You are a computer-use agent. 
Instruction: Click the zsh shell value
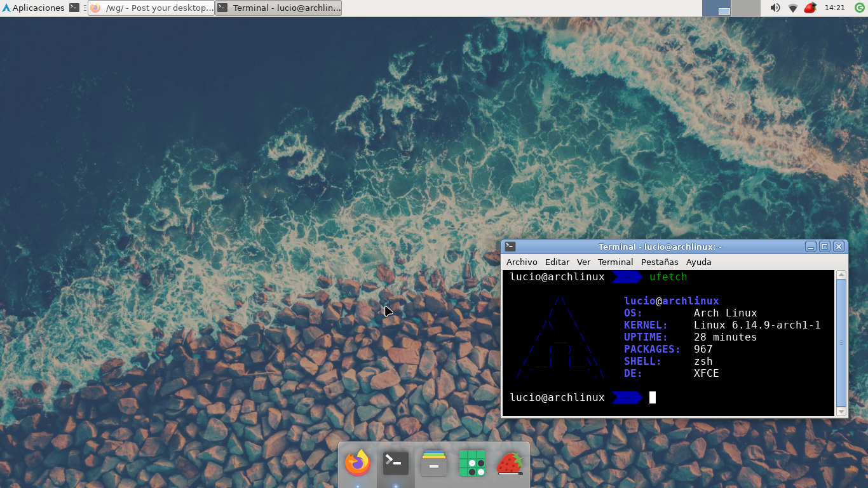[x=703, y=362]
